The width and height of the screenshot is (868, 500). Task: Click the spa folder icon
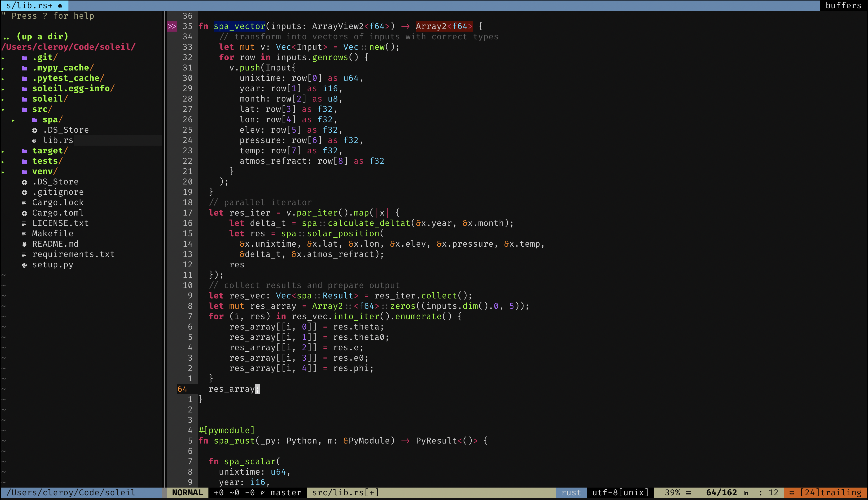pyautogui.click(x=35, y=120)
